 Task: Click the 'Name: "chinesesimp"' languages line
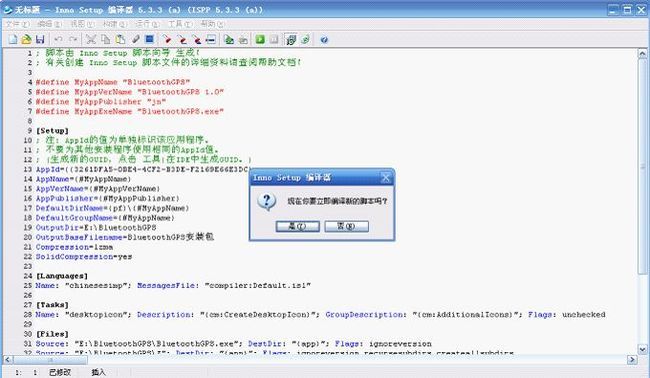173,286
